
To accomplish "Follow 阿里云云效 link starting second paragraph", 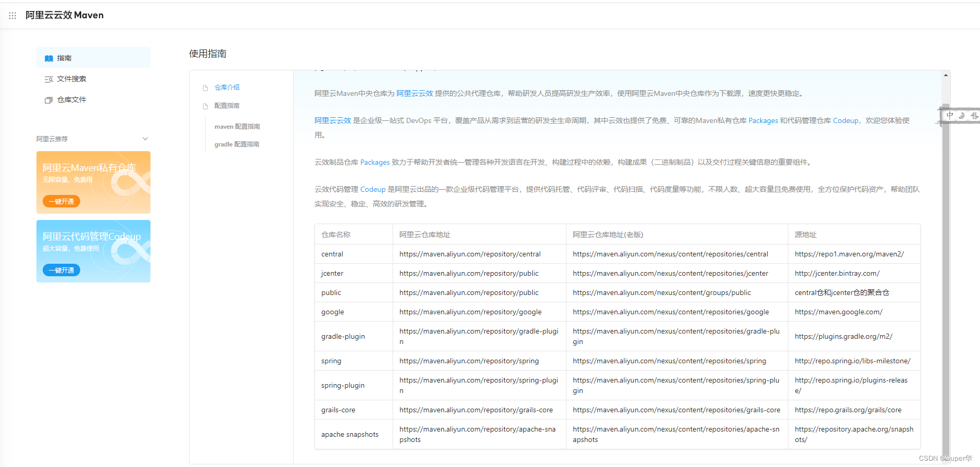I will [333, 120].
